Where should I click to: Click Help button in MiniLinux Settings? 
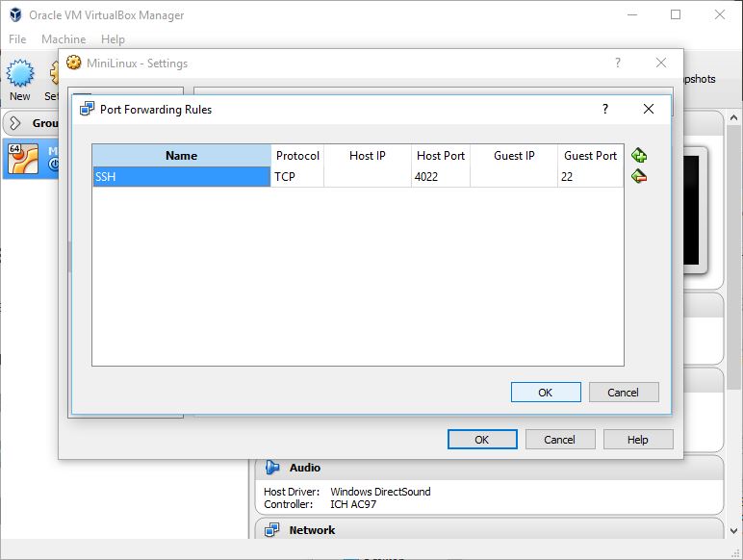638,440
